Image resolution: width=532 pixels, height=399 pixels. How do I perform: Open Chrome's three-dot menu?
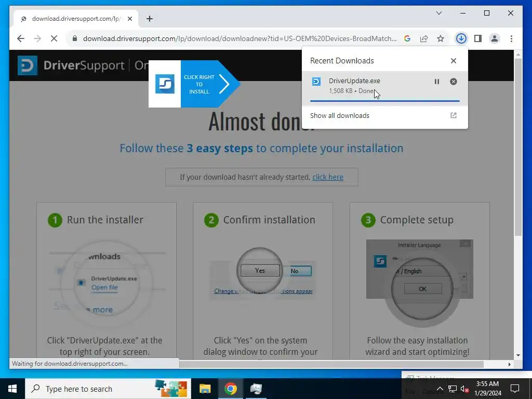[511, 38]
